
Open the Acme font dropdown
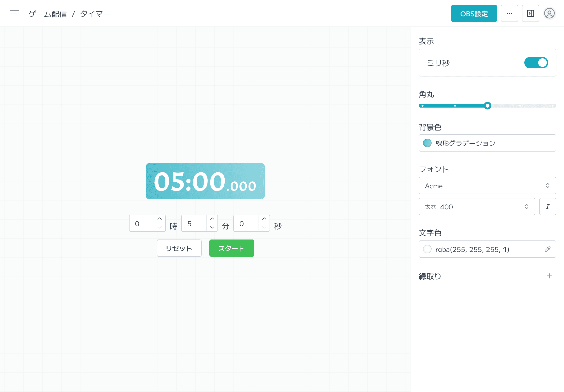[x=487, y=186]
